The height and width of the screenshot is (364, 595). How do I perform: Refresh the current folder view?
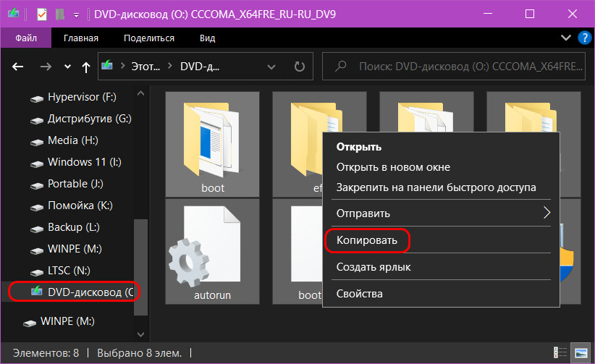pyautogui.click(x=300, y=67)
